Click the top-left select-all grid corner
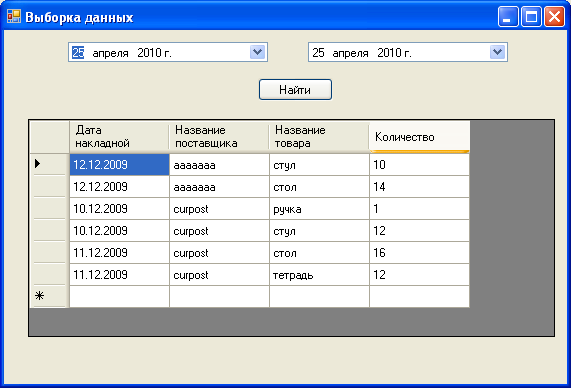 tap(50, 137)
